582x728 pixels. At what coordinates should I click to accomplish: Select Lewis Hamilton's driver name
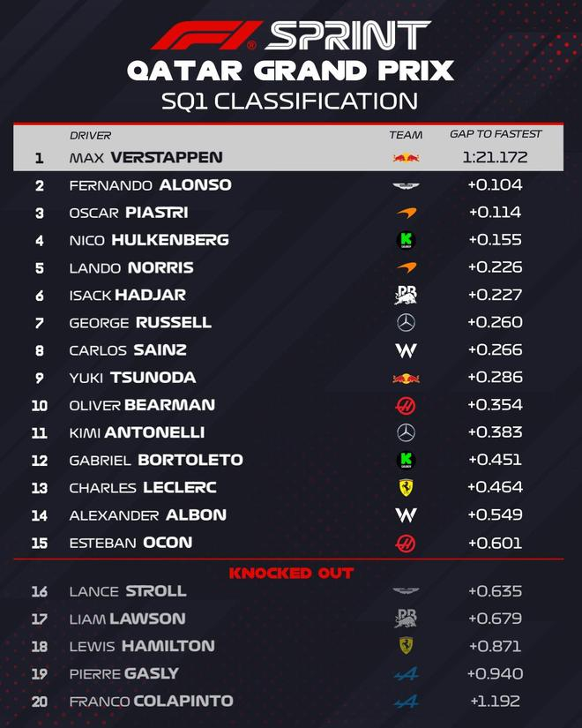coord(141,646)
